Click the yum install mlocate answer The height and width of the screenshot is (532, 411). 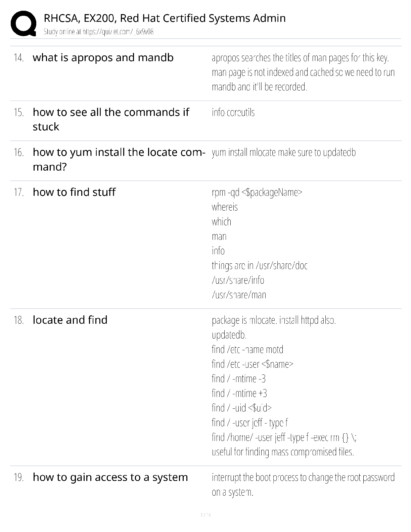tap(284, 152)
